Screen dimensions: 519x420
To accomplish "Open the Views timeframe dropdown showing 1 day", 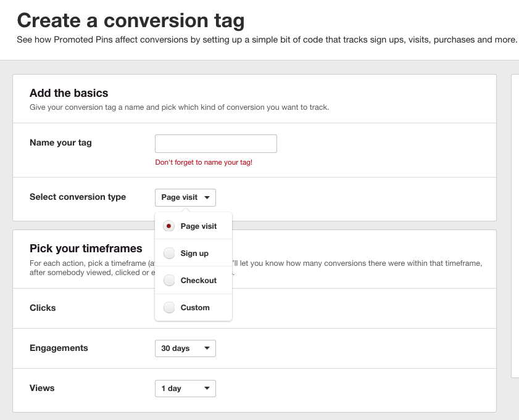I will tap(185, 389).
